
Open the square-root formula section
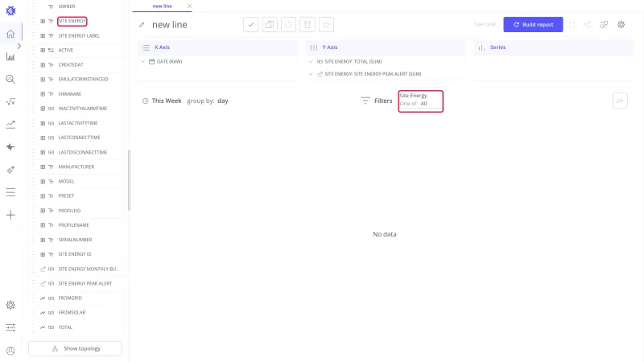pos(10,102)
